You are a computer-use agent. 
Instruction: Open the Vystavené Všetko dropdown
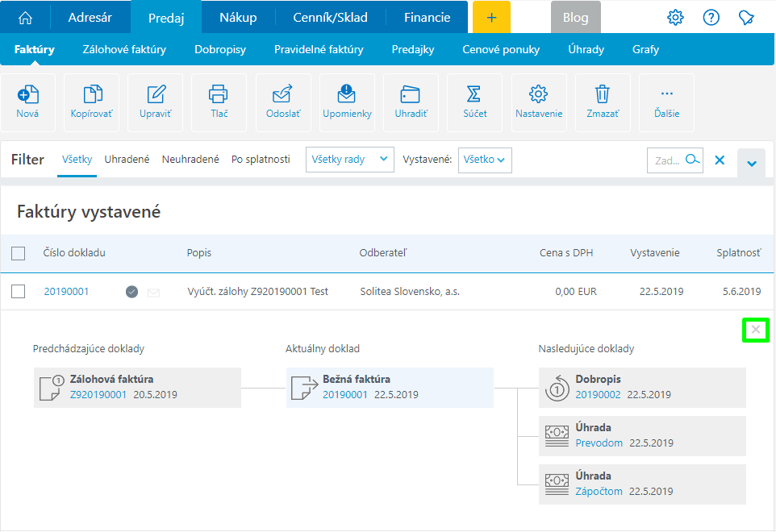pos(485,160)
